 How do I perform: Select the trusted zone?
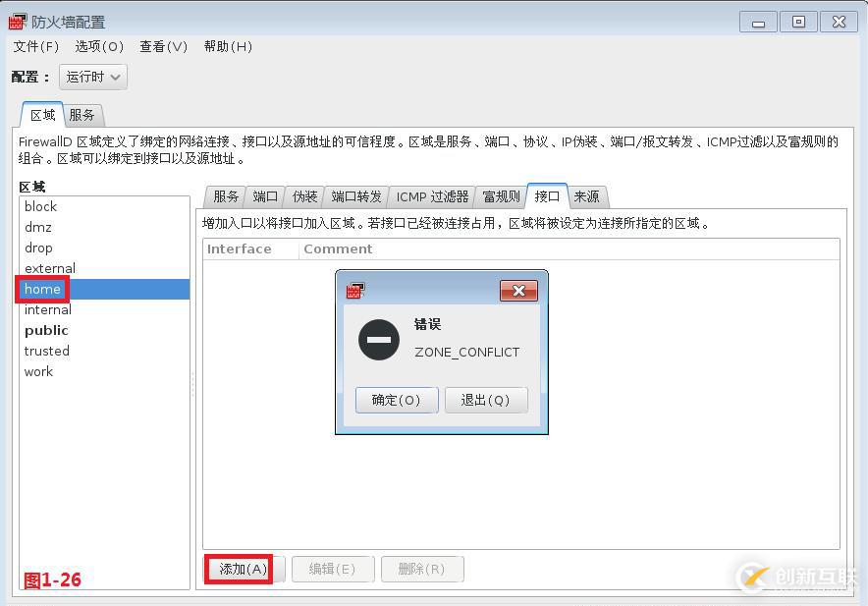(x=46, y=351)
